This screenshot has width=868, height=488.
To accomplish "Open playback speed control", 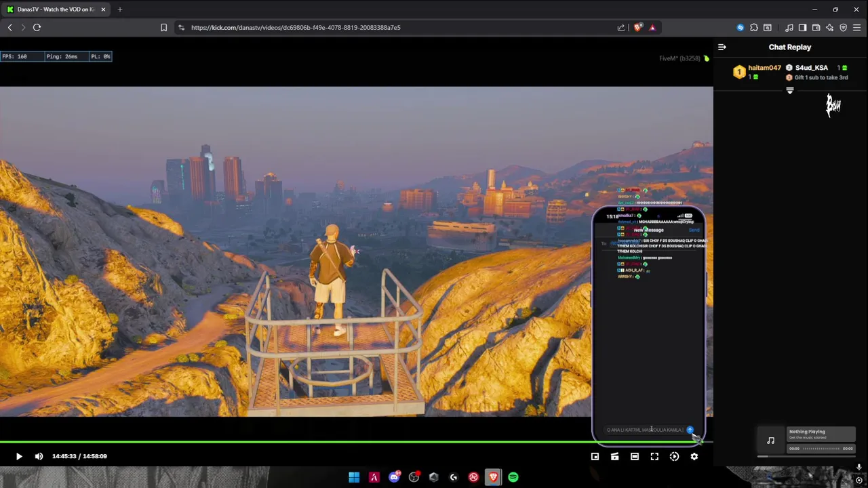I will tap(674, 456).
